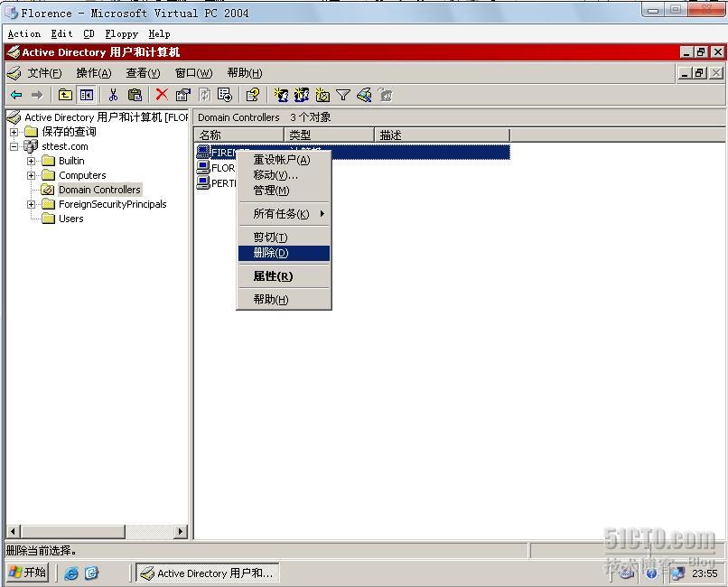Open filter options funnel icon
This screenshot has width=728, height=587.
click(x=343, y=95)
